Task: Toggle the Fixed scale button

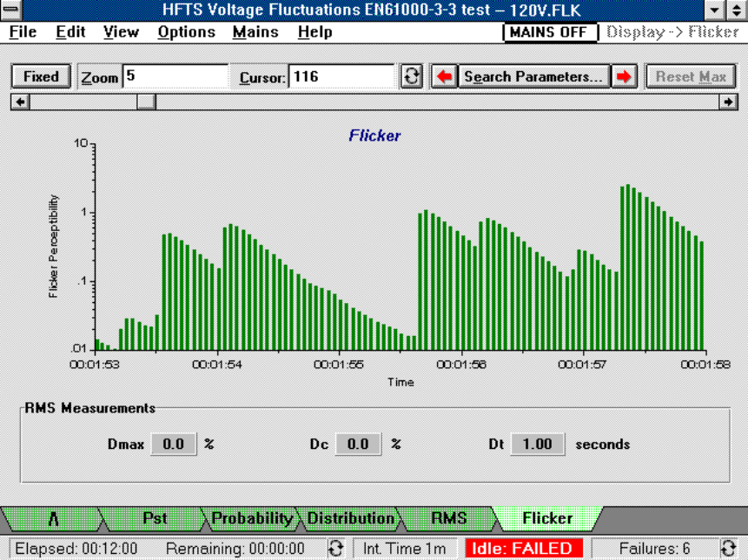Action: (x=41, y=76)
